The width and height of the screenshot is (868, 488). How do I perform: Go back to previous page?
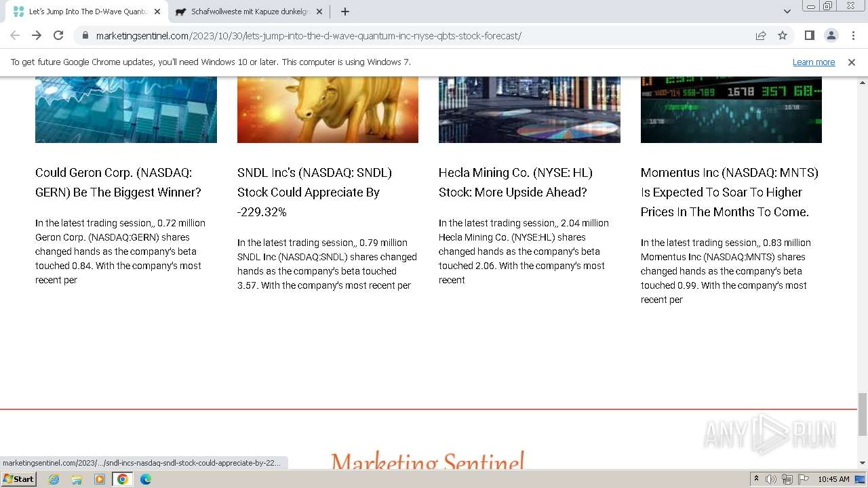[15, 35]
